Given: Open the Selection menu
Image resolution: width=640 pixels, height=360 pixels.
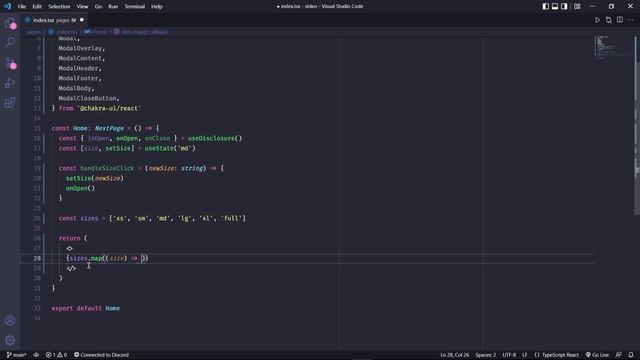Looking at the screenshot, I should click(59, 6).
